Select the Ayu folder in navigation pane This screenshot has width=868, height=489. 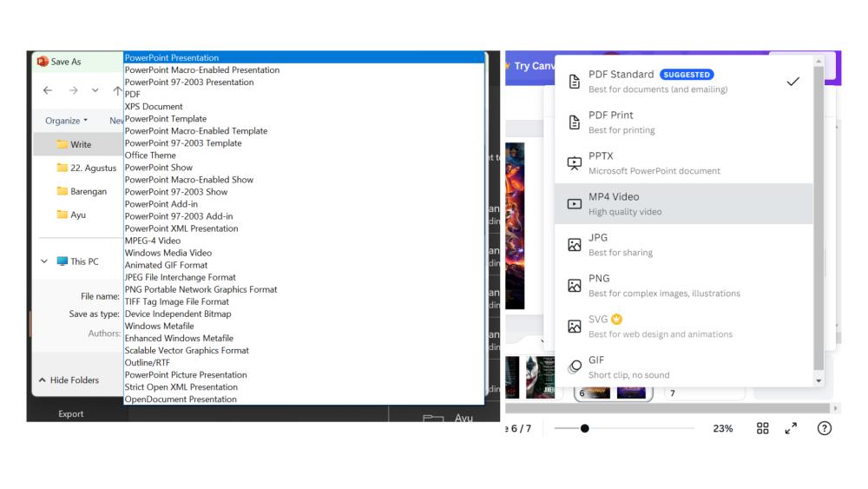pos(71,215)
